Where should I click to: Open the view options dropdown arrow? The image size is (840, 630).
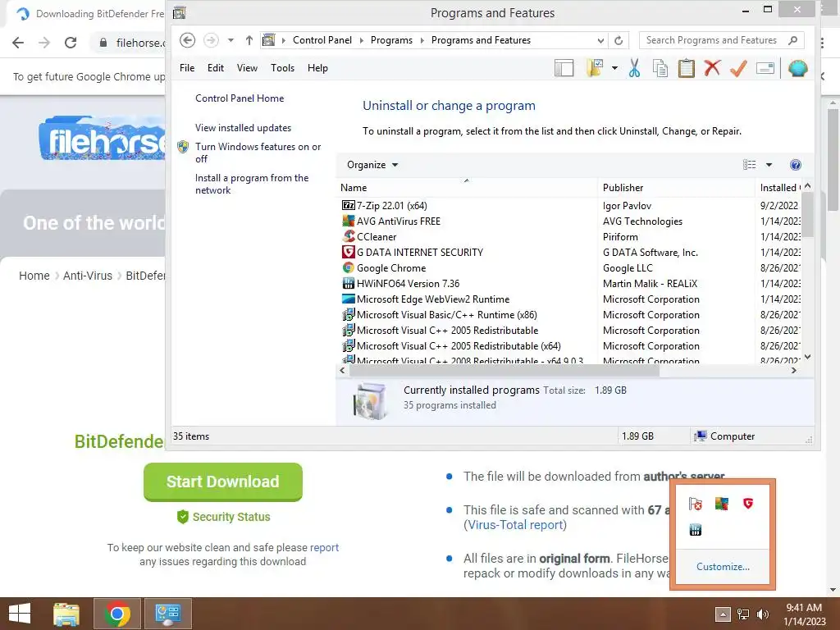[x=769, y=165]
